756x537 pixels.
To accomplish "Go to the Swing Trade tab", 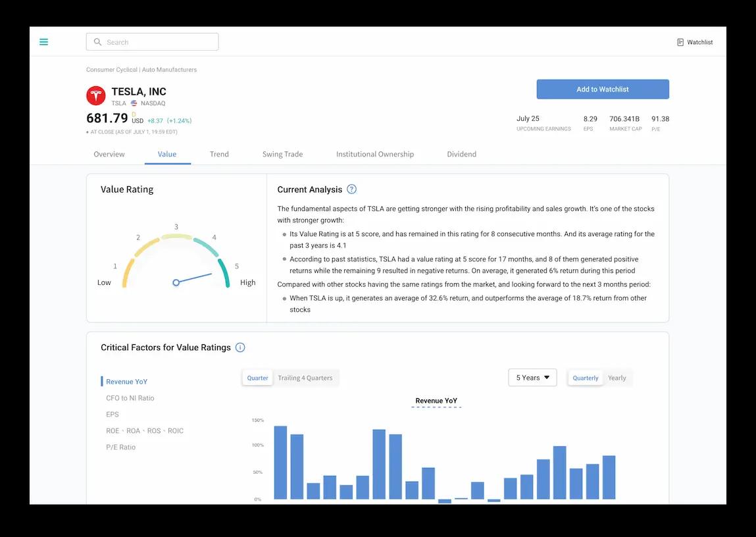I will tap(282, 154).
